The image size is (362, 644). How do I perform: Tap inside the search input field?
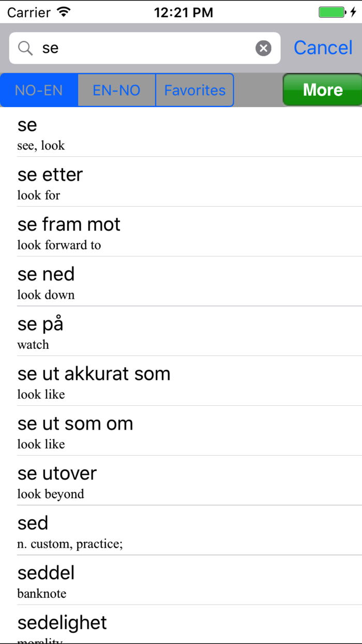[x=129, y=48]
